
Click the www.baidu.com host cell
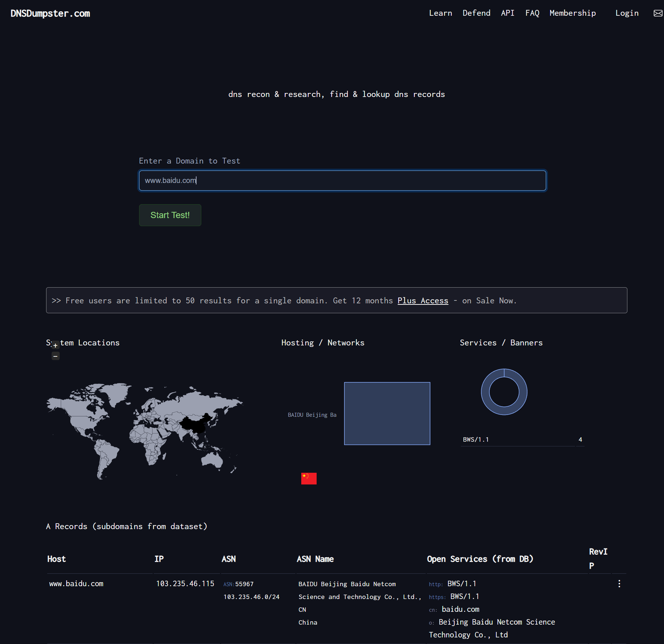click(x=76, y=584)
